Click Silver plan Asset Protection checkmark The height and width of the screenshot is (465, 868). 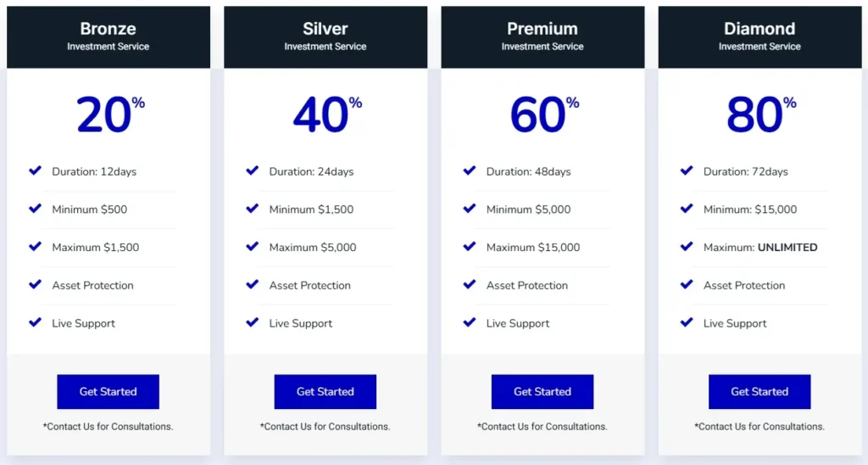[x=253, y=285]
